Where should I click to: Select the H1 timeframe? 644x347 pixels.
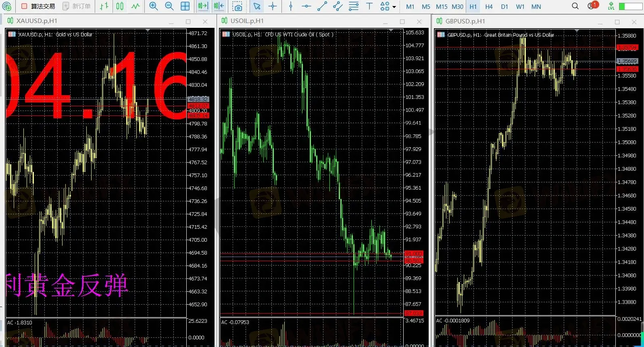[473, 6]
